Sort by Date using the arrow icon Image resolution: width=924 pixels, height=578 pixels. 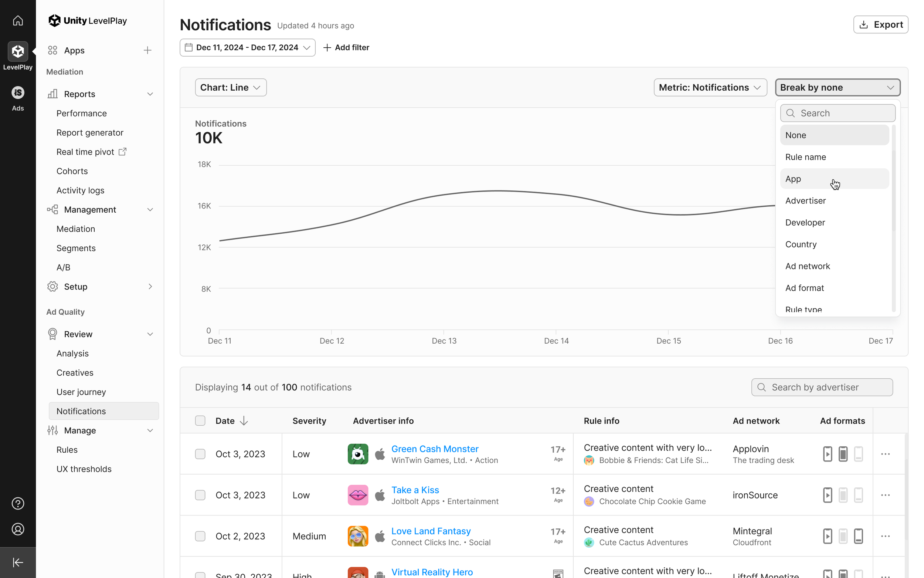click(244, 421)
